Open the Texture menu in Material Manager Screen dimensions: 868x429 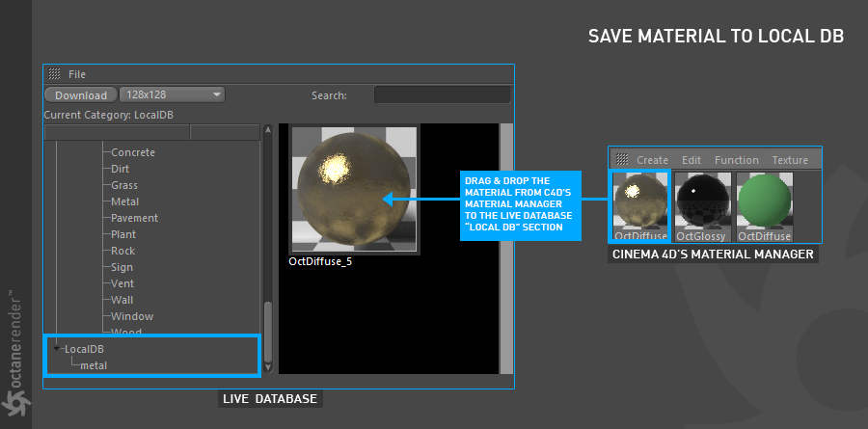[x=790, y=160]
